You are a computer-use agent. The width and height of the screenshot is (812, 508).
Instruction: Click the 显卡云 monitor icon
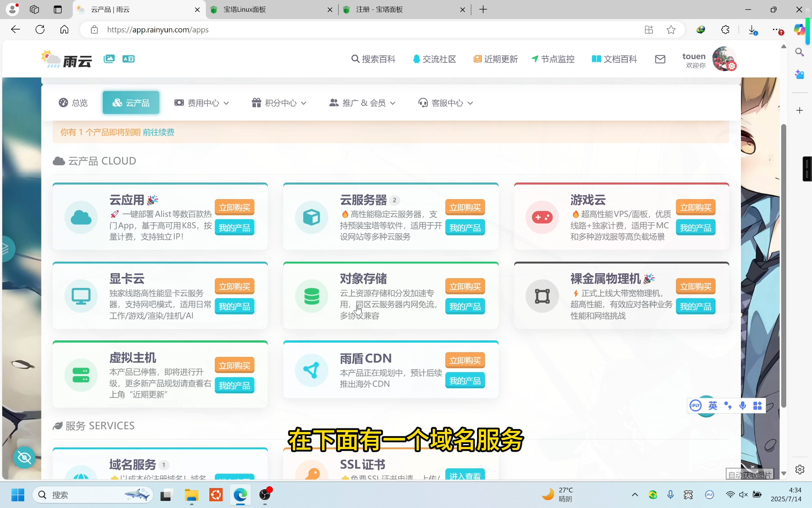(x=81, y=296)
